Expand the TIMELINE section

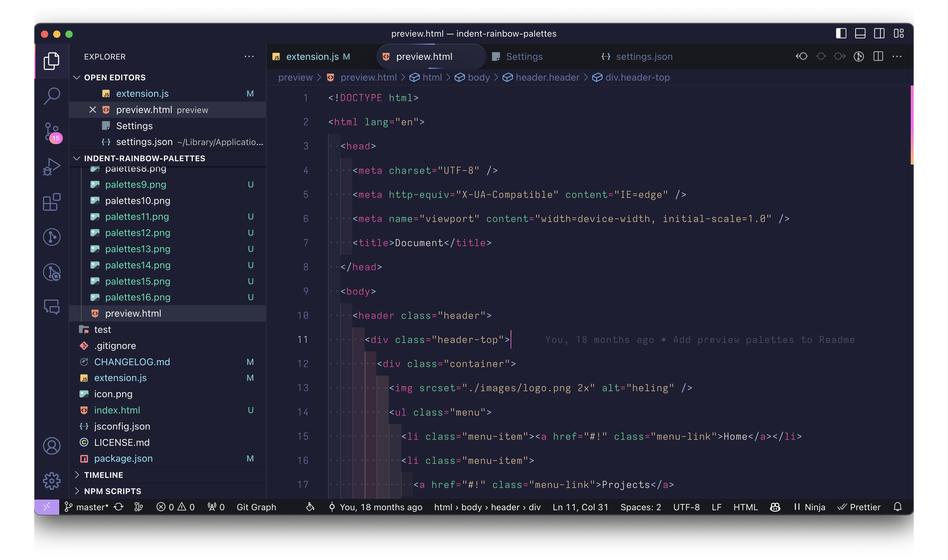(104, 475)
